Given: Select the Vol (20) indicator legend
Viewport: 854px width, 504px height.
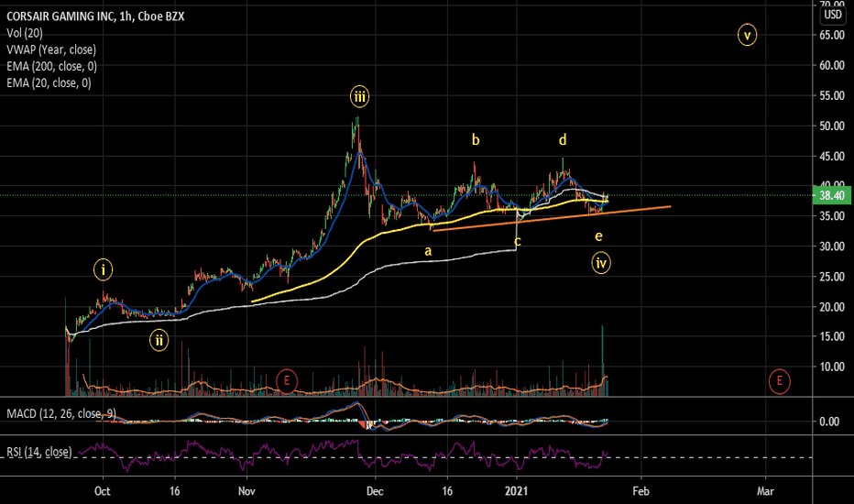Looking at the screenshot, I should click(x=25, y=33).
